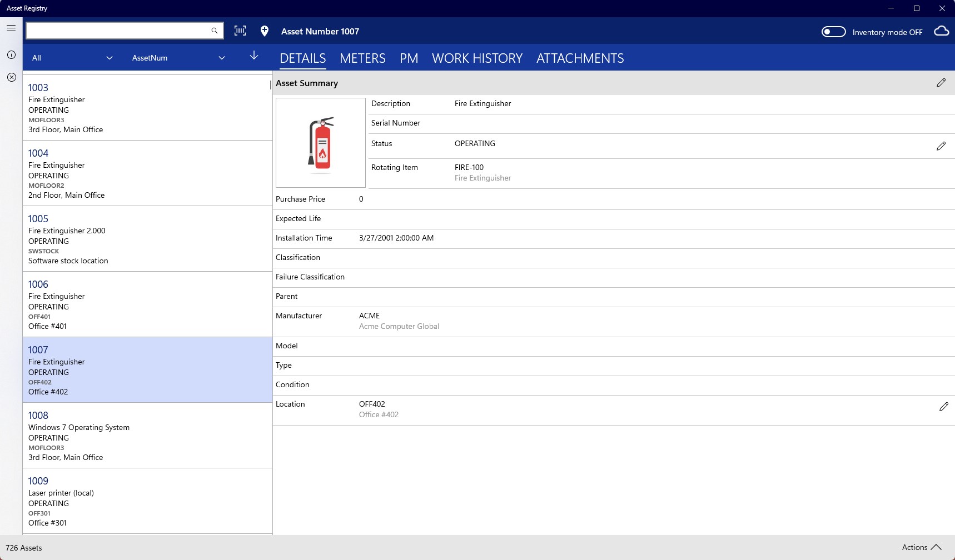This screenshot has width=955, height=560.
Task: Click the fire extinguisher thumbnail image
Action: pos(321,143)
